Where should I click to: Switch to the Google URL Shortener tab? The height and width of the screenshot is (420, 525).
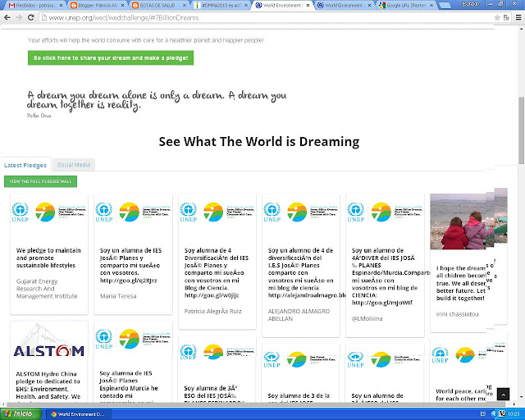(405, 6)
